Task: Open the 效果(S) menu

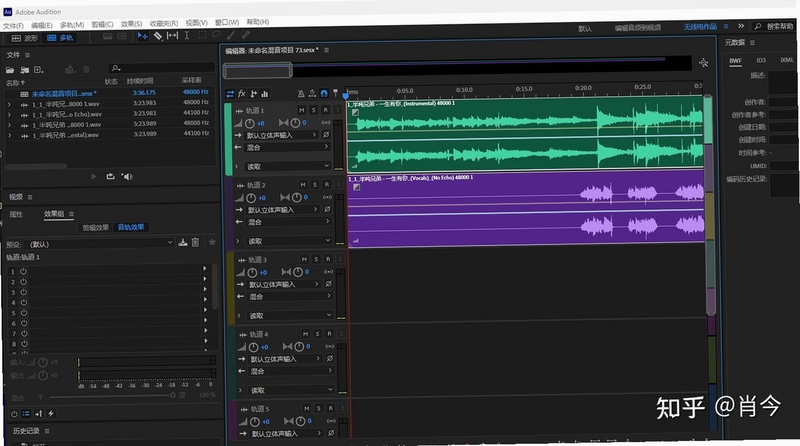Action: tap(132, 23)
